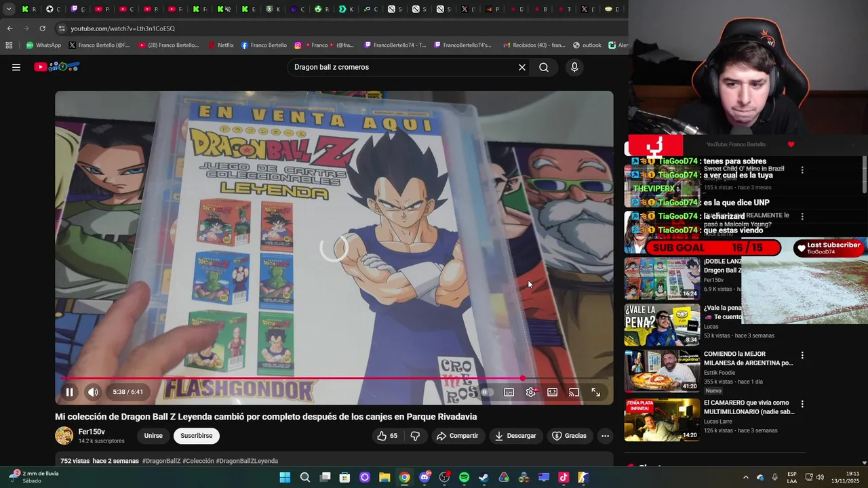Open the (28) Franco Bertello YouTube bookmark
This screenshot has height=488, width=868.
pyautogui.click(x=169, y=45)
